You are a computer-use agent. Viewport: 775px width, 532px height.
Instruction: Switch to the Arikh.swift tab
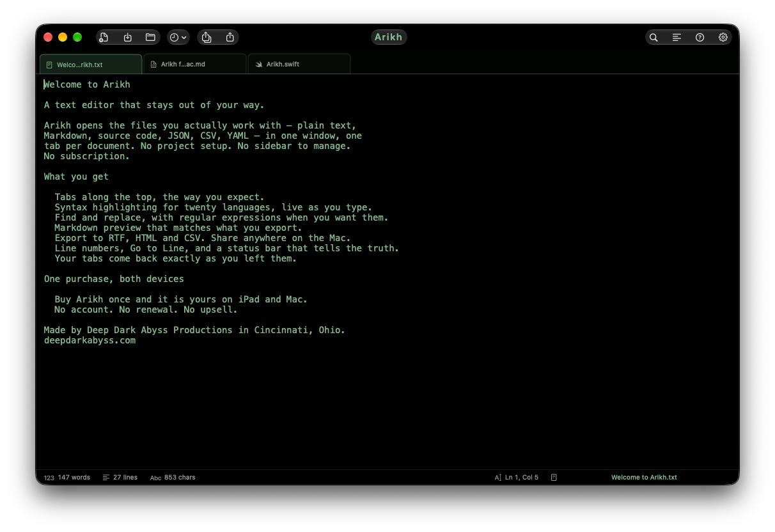(x=299, y=65)
